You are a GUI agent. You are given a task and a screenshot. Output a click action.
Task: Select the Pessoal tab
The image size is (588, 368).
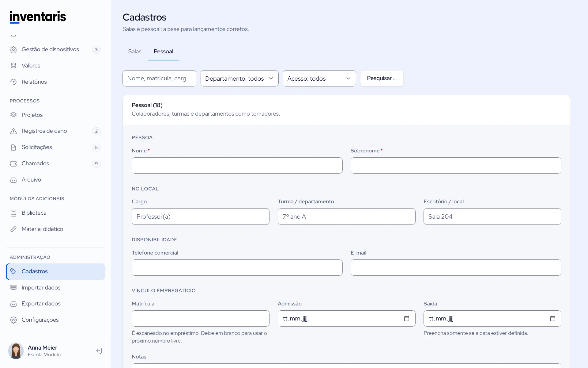pyautogui.click(x=164, y=52)
